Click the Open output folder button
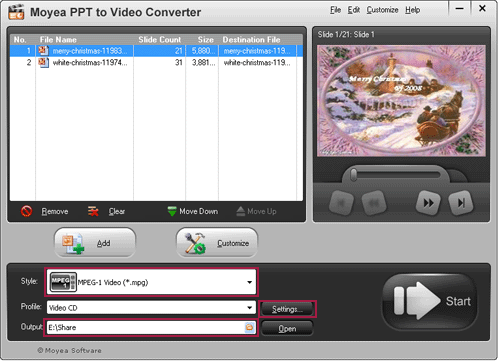The image size is (500, 362). (287, 328)
